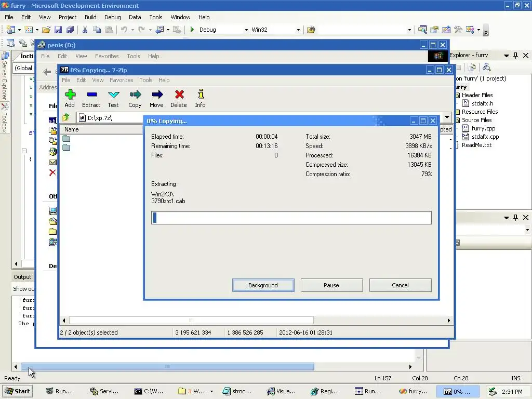
Task: Select ReadMe.txt in Solution Explorer
Action: click(476, 145)
